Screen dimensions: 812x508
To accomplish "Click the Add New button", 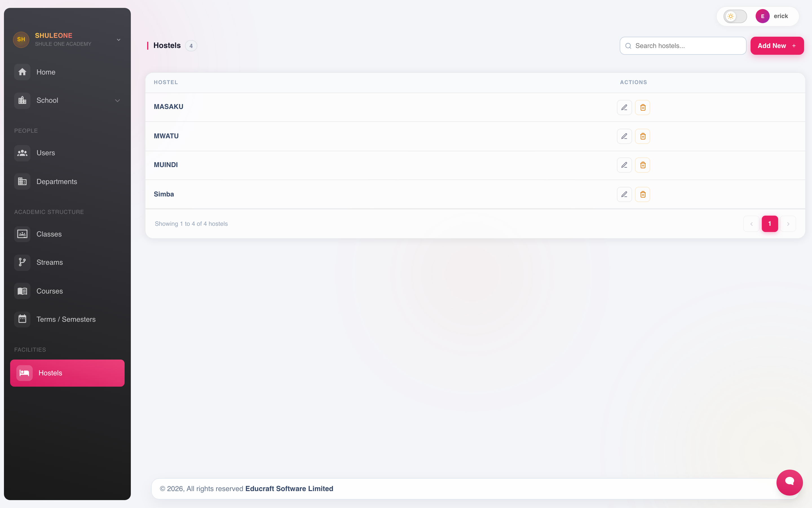I will [777, 46].
